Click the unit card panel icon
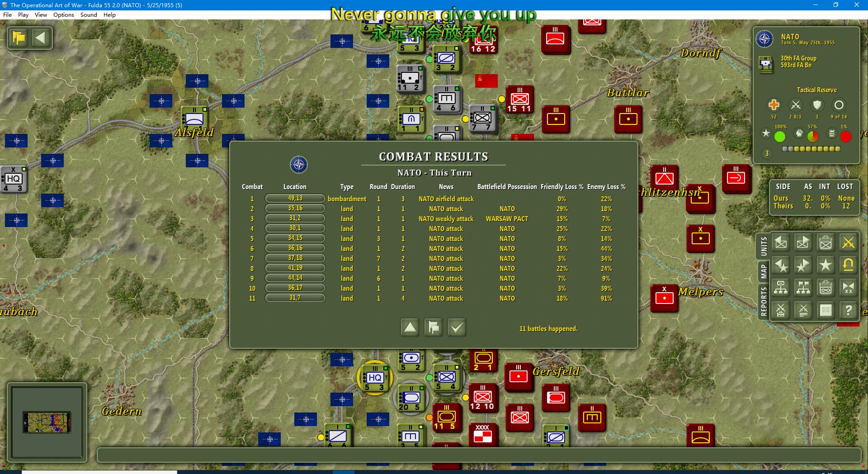This screenshot has height=474, width=868. [x=826, y=310]
